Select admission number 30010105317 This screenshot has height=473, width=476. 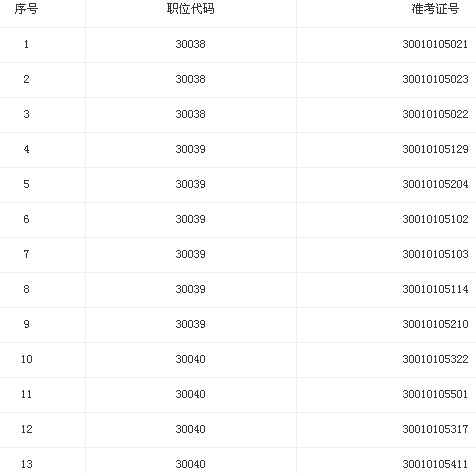tap(435, 429)
